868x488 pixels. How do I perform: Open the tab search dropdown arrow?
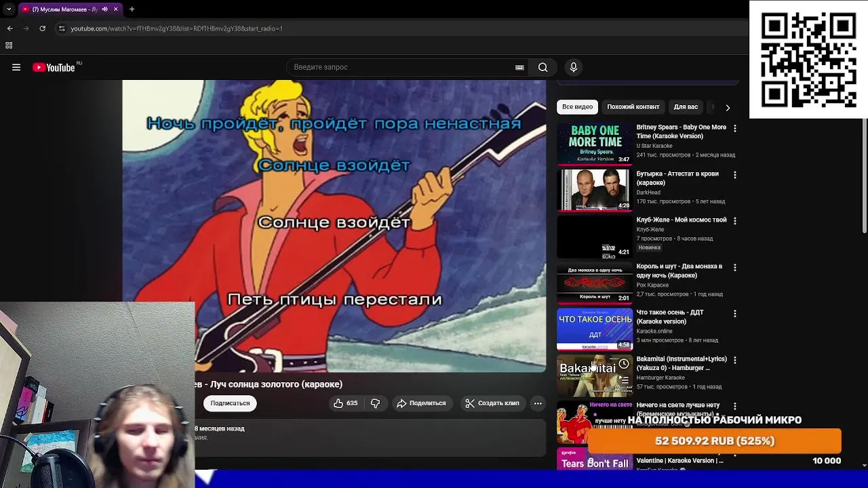pos(8,9)
